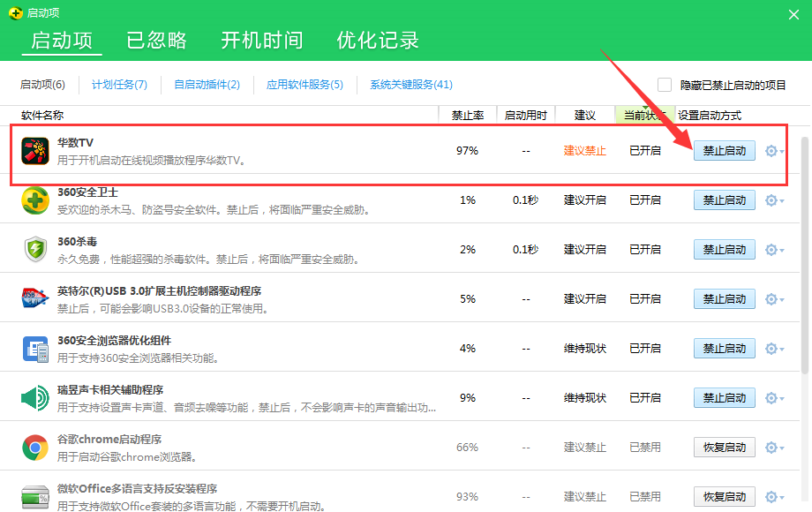Toggle the 已开启 status of 360杀毒
Image resolution: width=812 pixels, height=512 pixels.
(x=645, y=249)
